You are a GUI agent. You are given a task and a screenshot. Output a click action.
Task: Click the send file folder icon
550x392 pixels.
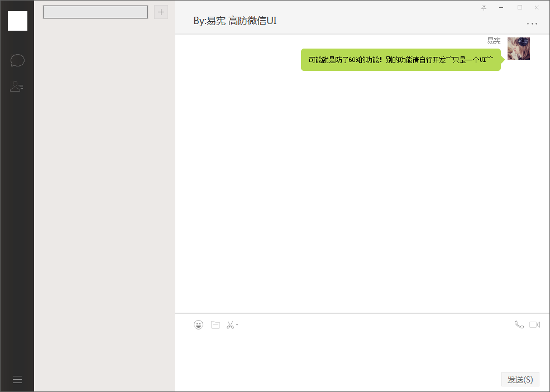(x=215, y=324)
